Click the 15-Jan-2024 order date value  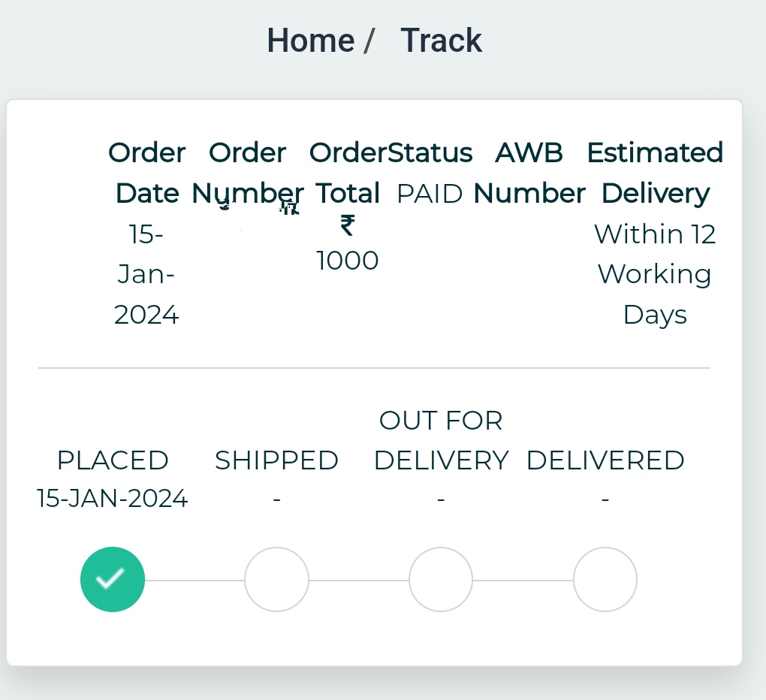pyautogui.click(x=146, y=275)
